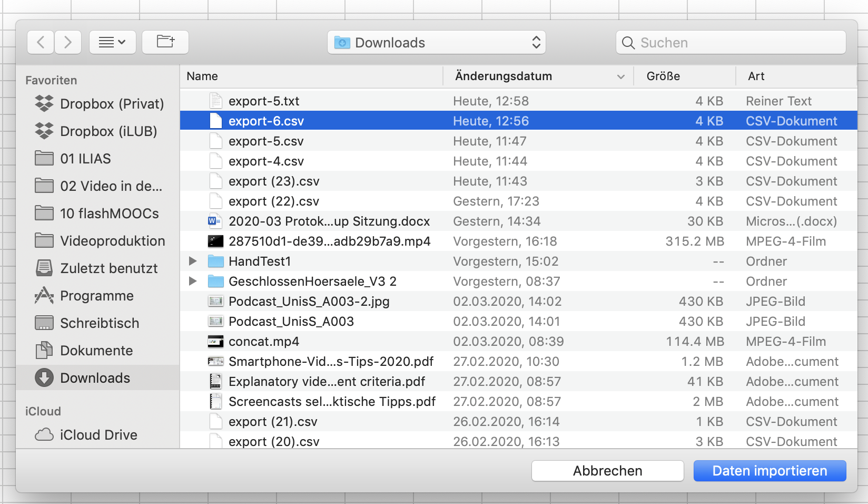Select file export-6.csv
868x504 pixels.
(x=519, y=121)
